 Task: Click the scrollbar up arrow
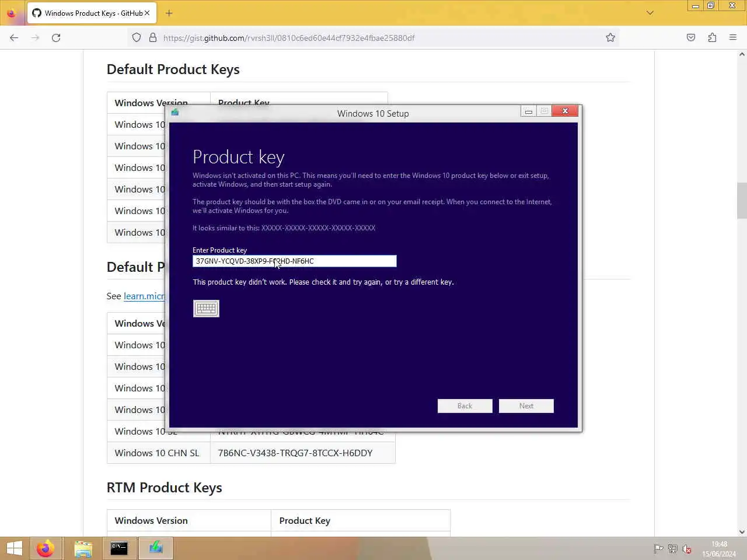(742, 54)
